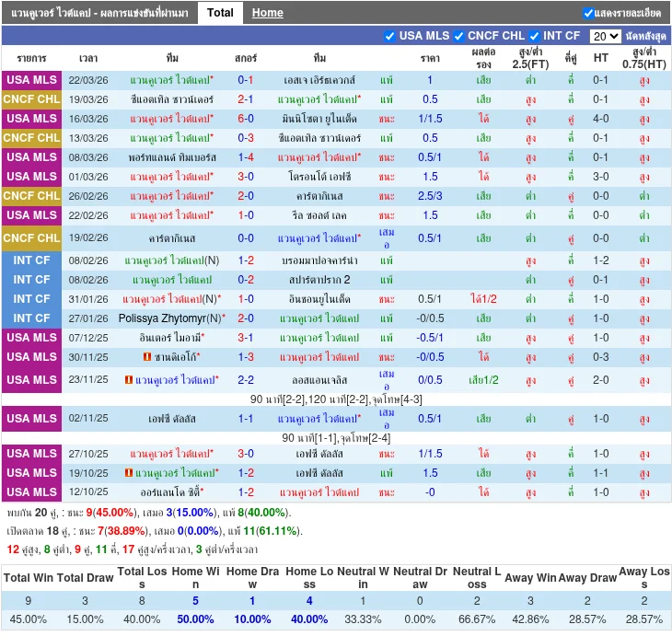Click red card icon beside ซานดิเอโก้
The height and width of the screenshot is (636, 672).
pos(147,357)
